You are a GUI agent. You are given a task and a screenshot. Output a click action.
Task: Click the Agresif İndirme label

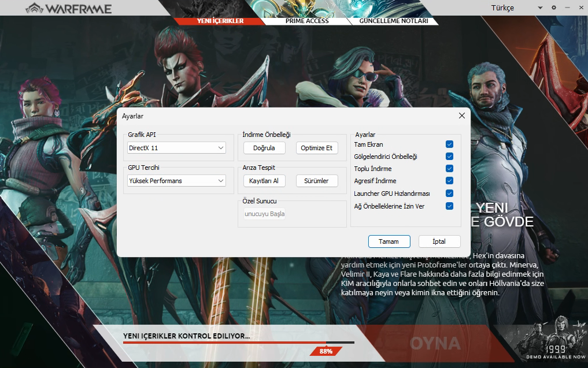point(375,181)
